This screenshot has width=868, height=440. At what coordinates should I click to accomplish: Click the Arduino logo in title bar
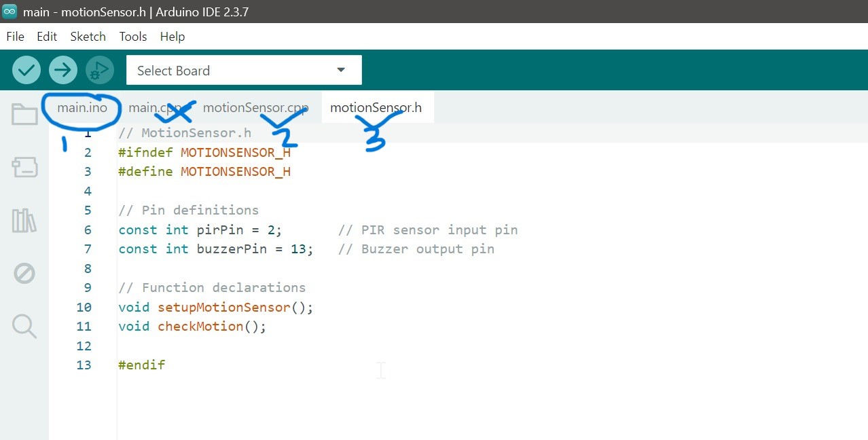(x=10, y=12)
